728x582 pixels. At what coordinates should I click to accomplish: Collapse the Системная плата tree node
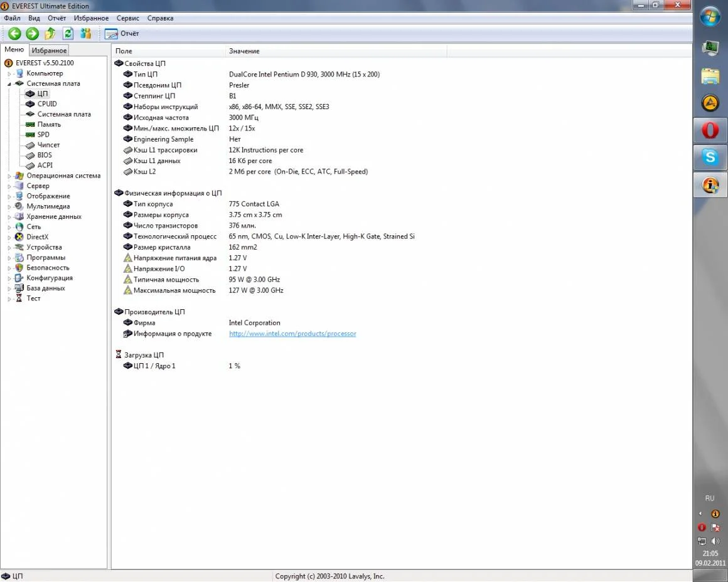coord(9,84)
